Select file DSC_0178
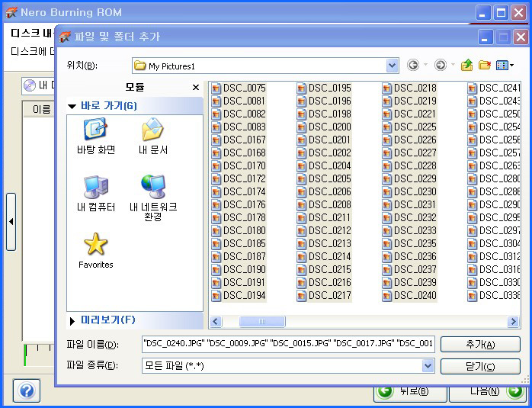The height and width of the screenshot is (408, 532). [238, 217]
